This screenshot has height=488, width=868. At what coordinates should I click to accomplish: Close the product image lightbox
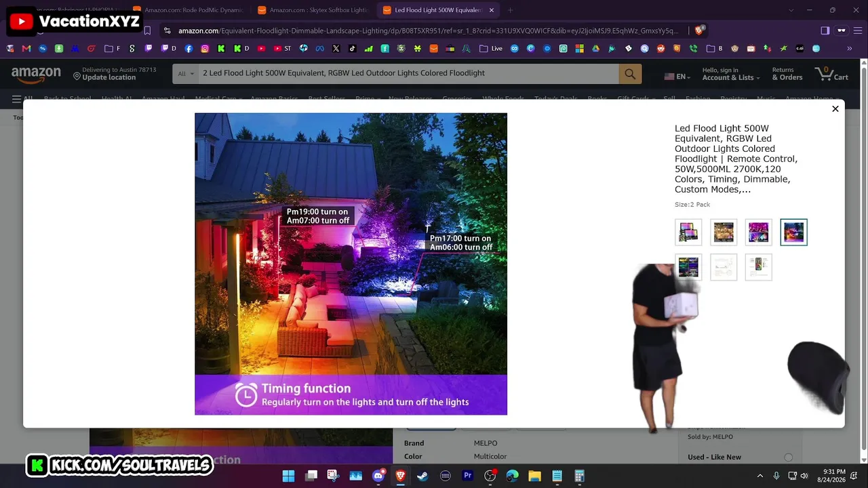835,108
